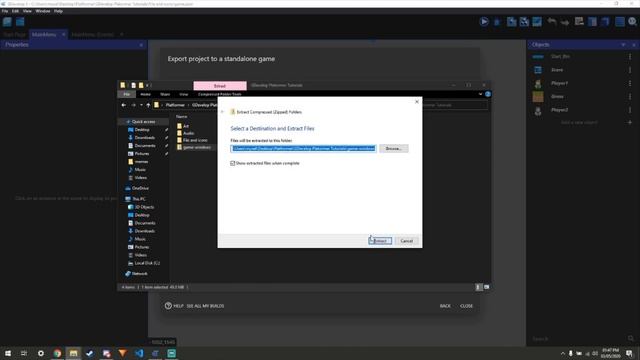Click the Platformer breadcrumb in address bar

175,105
